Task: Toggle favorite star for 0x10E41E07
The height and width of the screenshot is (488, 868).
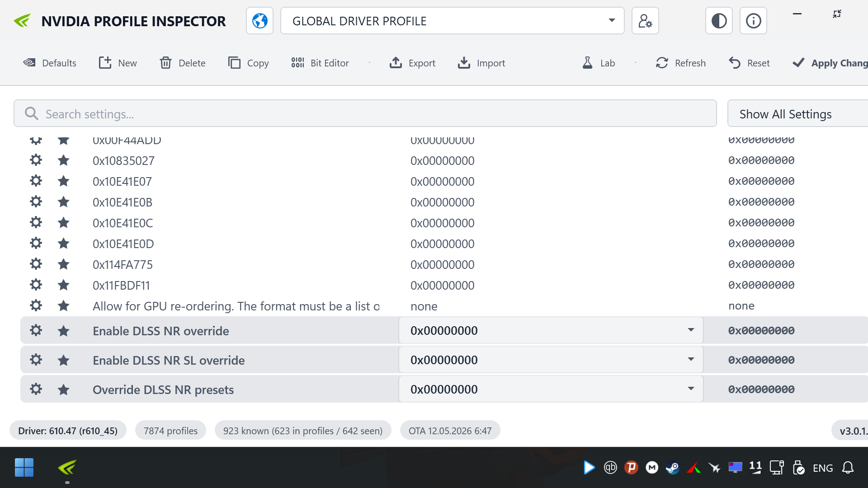Action: click(63, 181)
